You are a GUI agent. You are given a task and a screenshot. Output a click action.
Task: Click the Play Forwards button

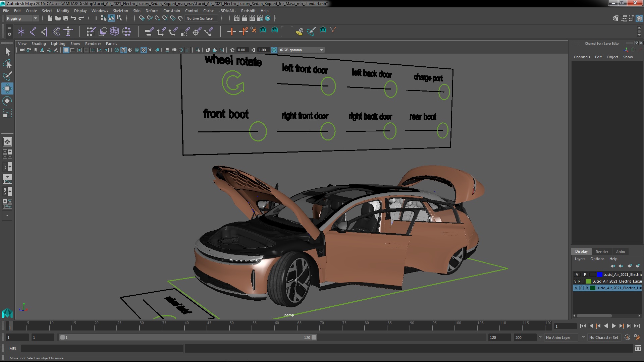coord(613,326)
